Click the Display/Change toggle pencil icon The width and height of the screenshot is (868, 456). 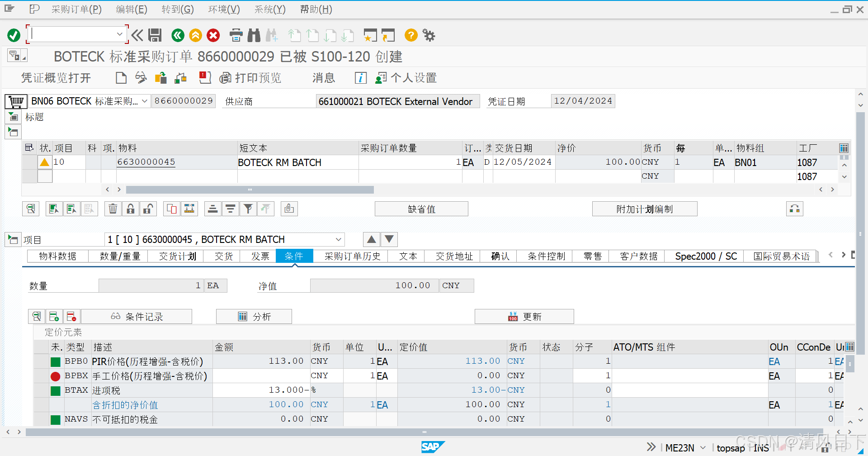tap(141, 78)
